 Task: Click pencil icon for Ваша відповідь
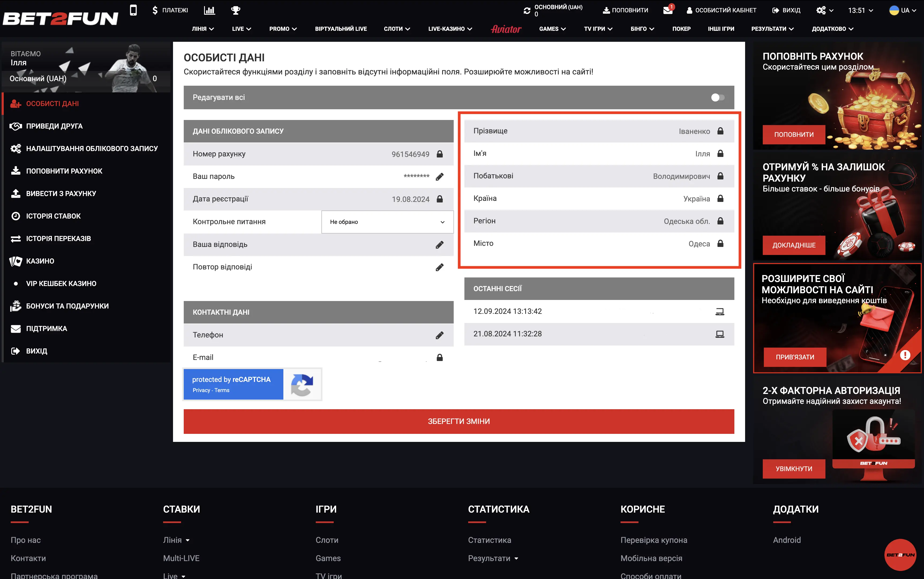click(440, 245)
